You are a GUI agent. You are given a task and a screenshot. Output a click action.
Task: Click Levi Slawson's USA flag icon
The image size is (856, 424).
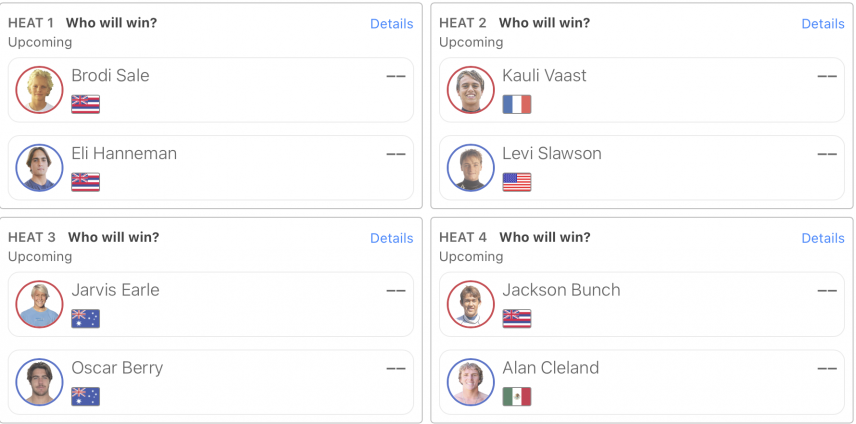click(516, 182)
